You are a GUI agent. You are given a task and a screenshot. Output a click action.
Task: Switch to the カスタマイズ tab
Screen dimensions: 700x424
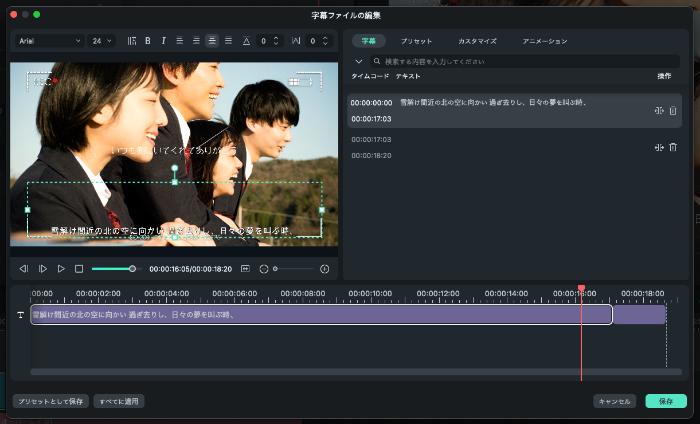pyautogui.click(x=477, y=41)
